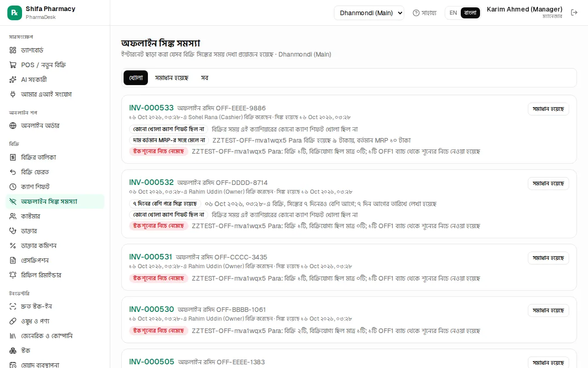Open the people icon for কাস্টমার

point(13,216)
